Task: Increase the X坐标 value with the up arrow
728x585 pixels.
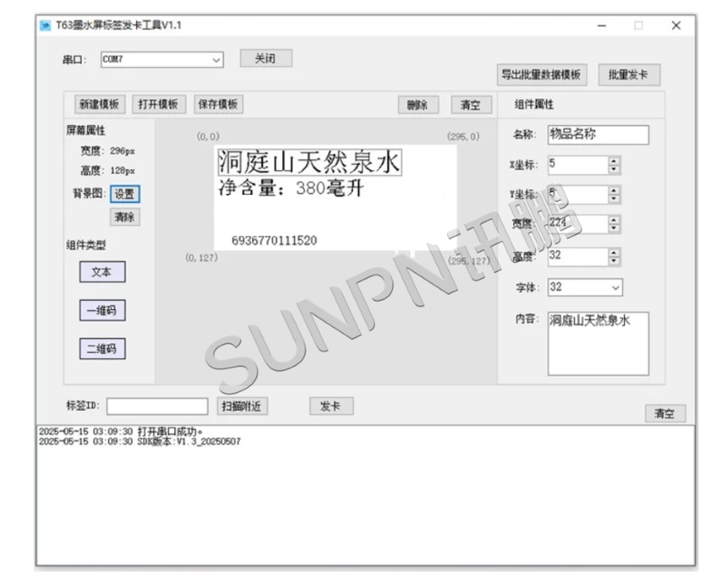Action: (614, 161)
